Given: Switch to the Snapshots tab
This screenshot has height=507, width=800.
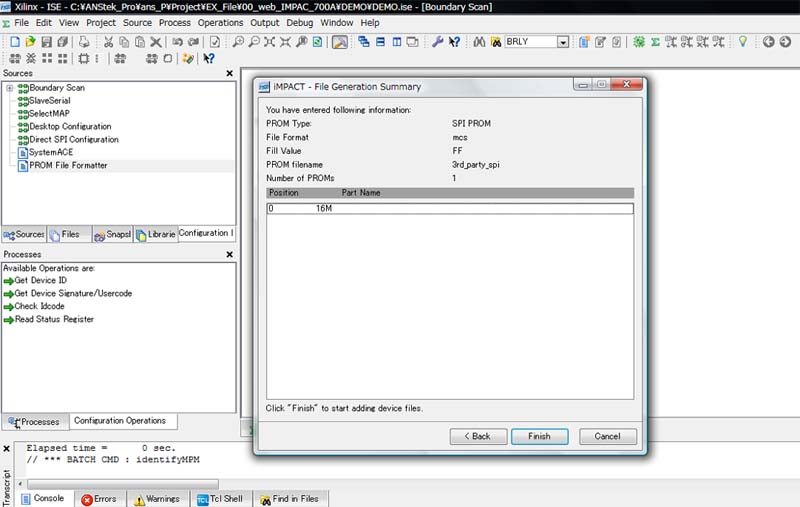Looking at the screenshot, I should pyautogui.click(x=113, y=235).
